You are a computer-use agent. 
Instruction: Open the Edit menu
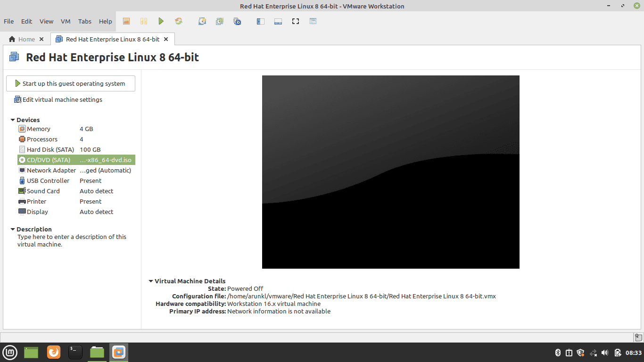(x=27, y=21)
